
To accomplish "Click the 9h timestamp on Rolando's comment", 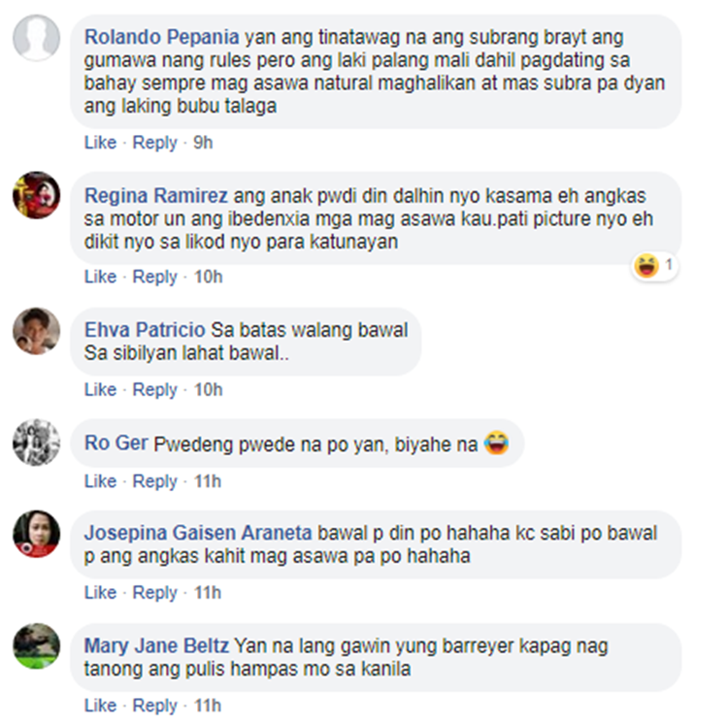I will pos(203,143).
